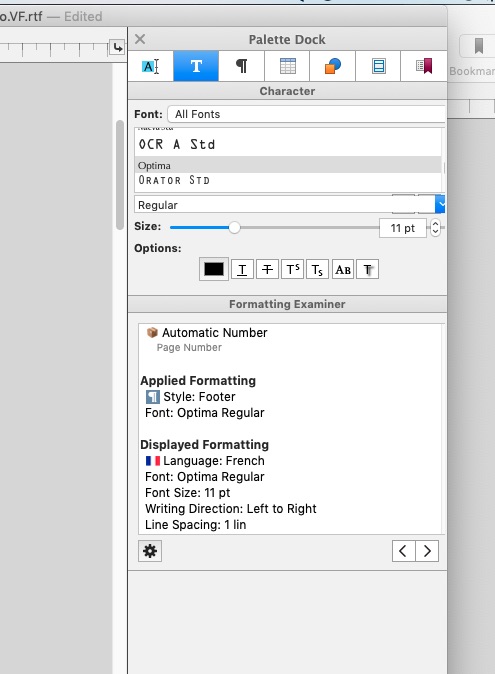The image size is (495, 674).
Task: Open the Table palette icon
Action: (287, 66)
